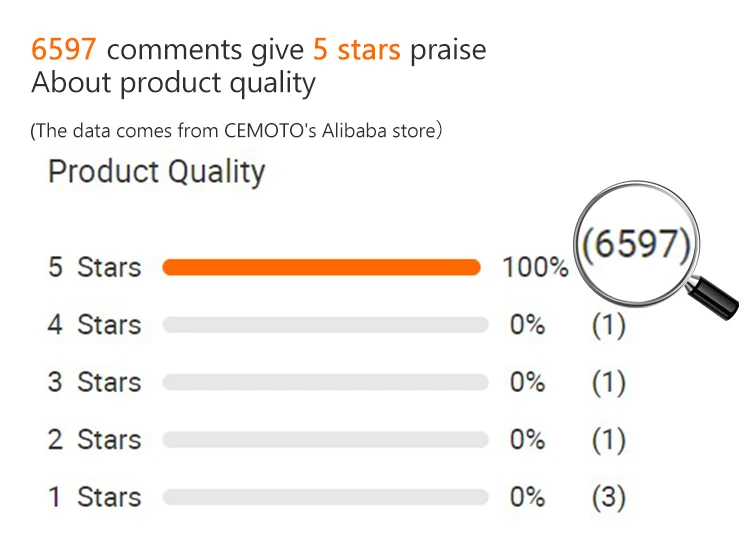The height and width of the screenshot is (558, 750).
Task: Select the 3 Stars label
Action: point(95,382)
